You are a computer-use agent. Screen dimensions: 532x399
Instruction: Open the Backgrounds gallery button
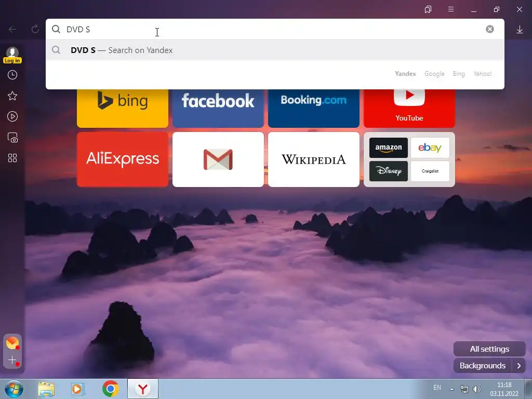pyautogui.click(x=483, y=366)
